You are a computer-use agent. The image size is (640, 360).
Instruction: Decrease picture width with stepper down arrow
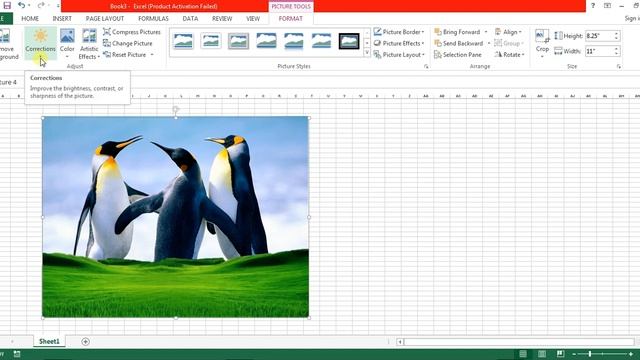point(616,53)
